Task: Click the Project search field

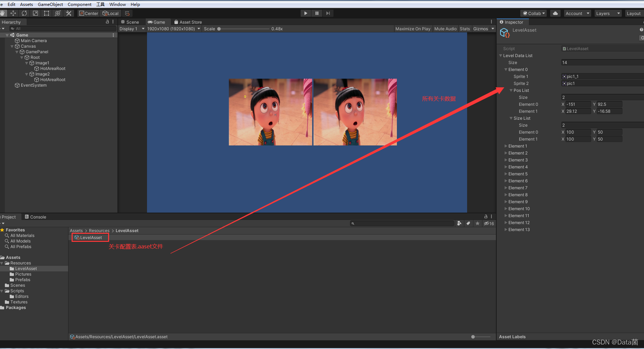Action: (x=402, y=223)
